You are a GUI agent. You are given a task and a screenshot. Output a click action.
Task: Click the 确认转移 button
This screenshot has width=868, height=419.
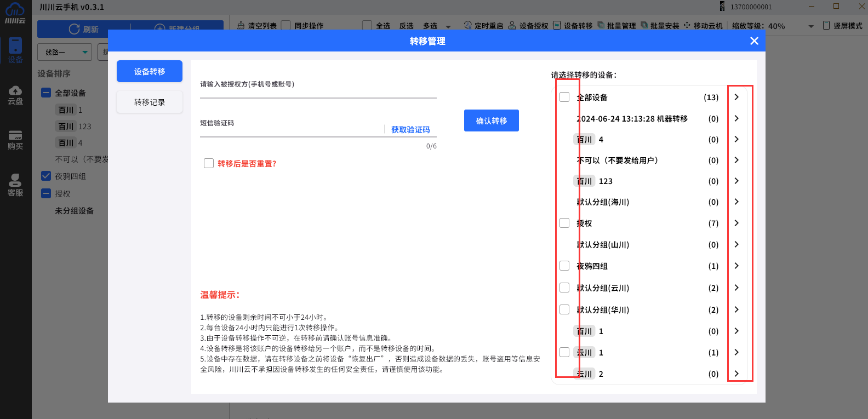pos(491,120)
